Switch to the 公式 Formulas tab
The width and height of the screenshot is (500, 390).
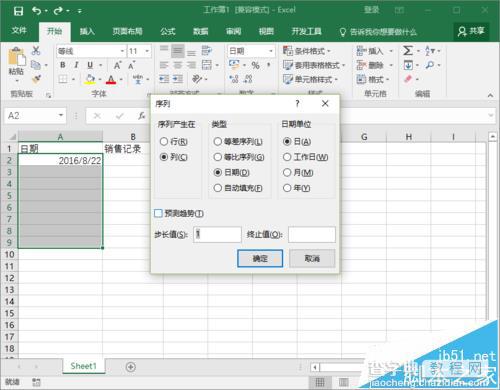coord(168,31)
